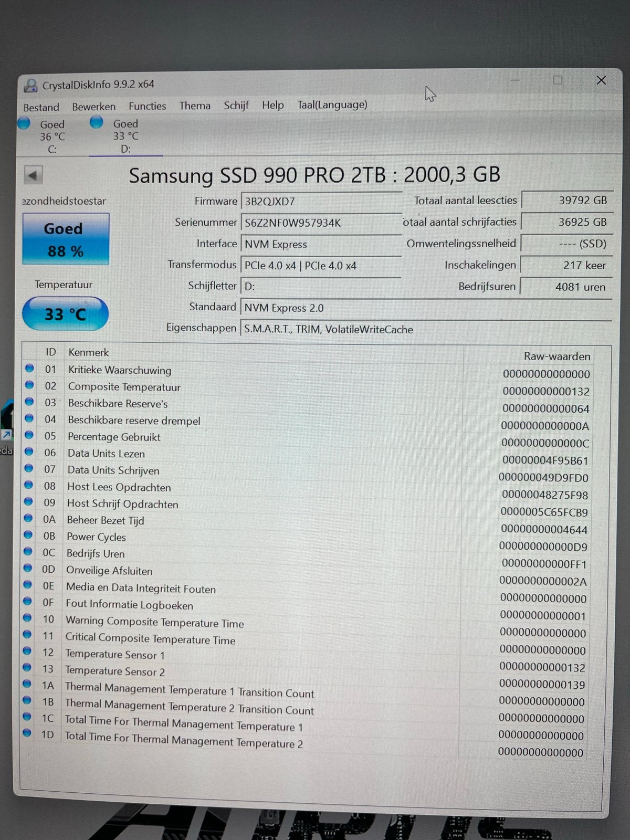The image size is (630, 840).
Task: Open the Bestand menu
Action: point(41,107)
